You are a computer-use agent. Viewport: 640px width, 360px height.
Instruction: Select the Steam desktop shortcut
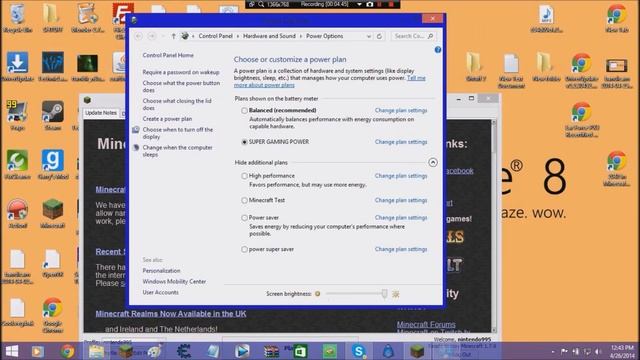(x=53, y=116)
